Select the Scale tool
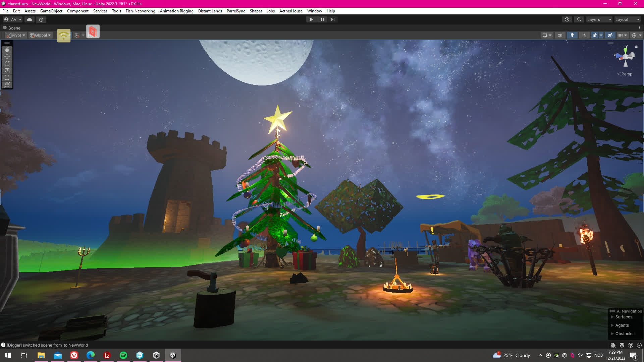The height and width of the screenshot is (362, 644). click(7, 71)
